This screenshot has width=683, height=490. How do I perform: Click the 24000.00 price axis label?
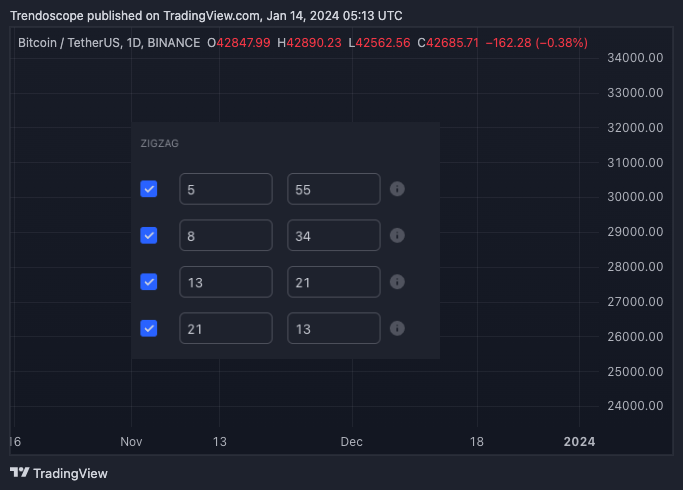click(635, 406)
